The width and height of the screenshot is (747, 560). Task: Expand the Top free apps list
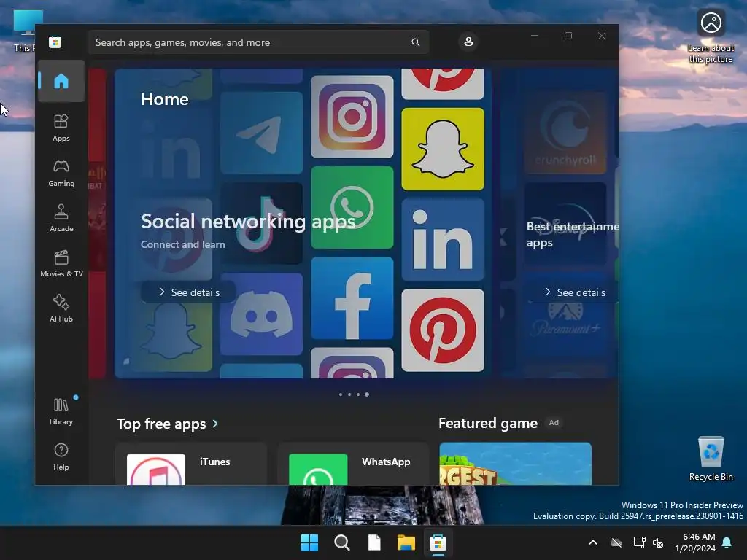pos(215,424)
